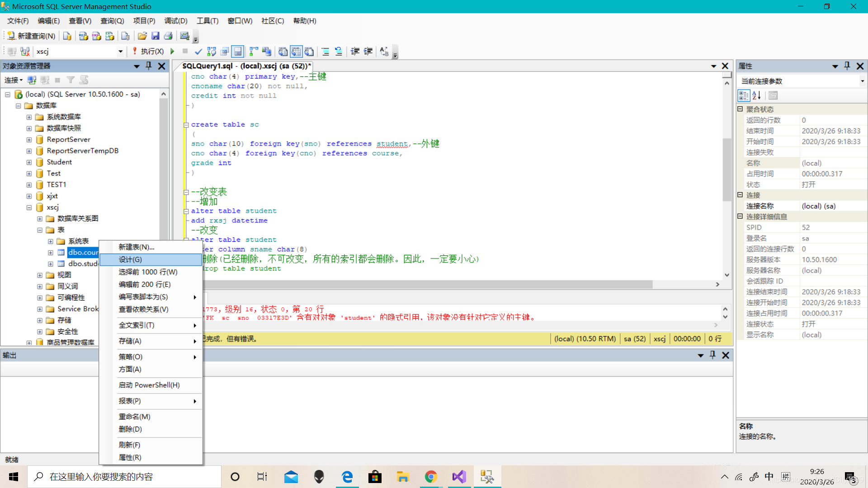The height and width of the screenshot is (488, 868).
Task: Toggle auto-hide pin on Properties panel
Action: [847, 66]
